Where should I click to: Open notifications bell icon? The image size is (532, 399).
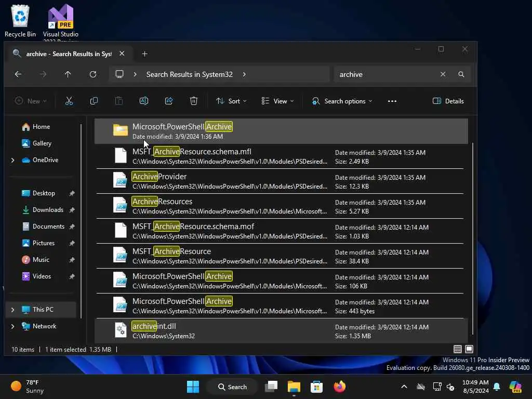tap(497, 387)
